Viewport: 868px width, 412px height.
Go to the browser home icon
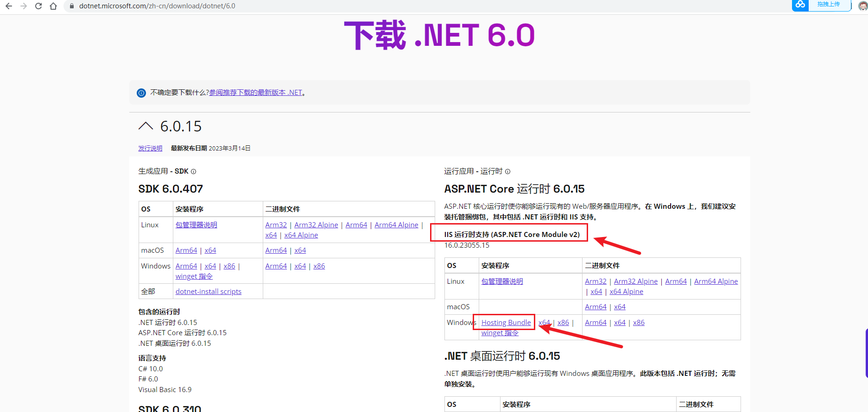pyautogui.click(x=53, y=6)
